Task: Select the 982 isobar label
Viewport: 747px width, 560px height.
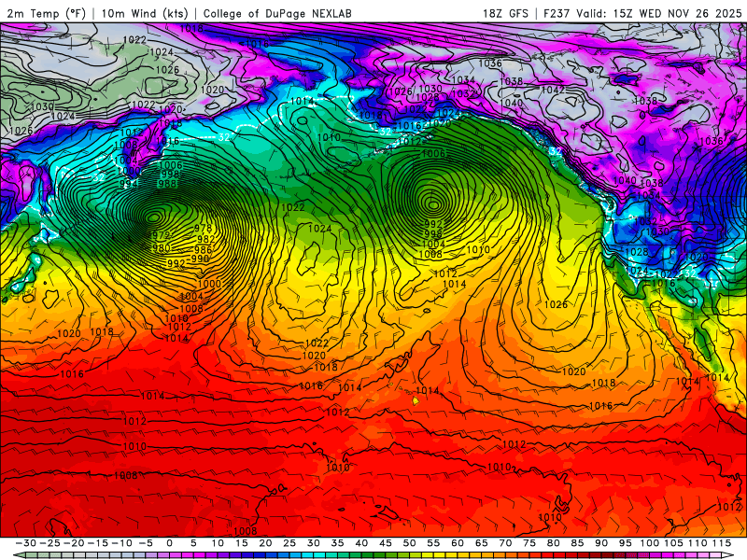Action: click(205, 239)
